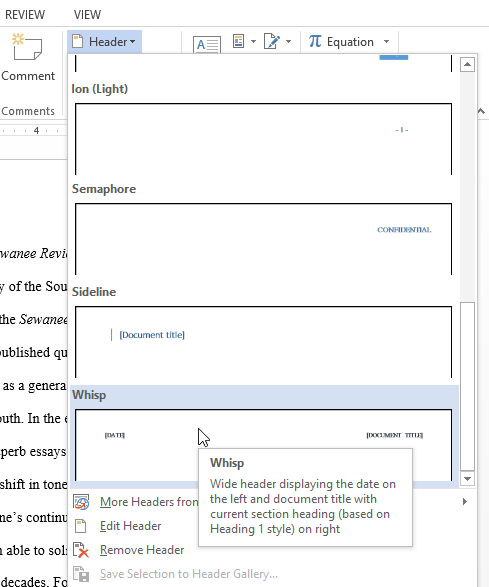489x587 pixels.
Task: Switch to the VIEW ribbon tab
Action: point(87,15)
